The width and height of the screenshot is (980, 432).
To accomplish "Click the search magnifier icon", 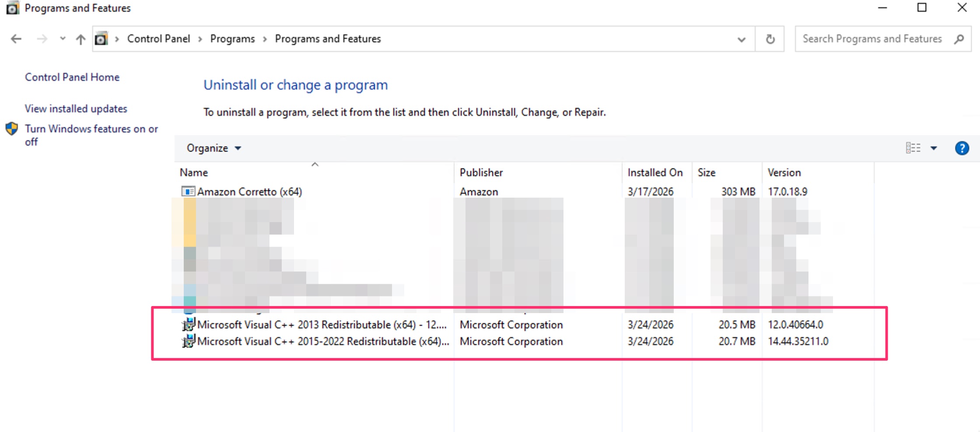I will click(x=959, y=39).
